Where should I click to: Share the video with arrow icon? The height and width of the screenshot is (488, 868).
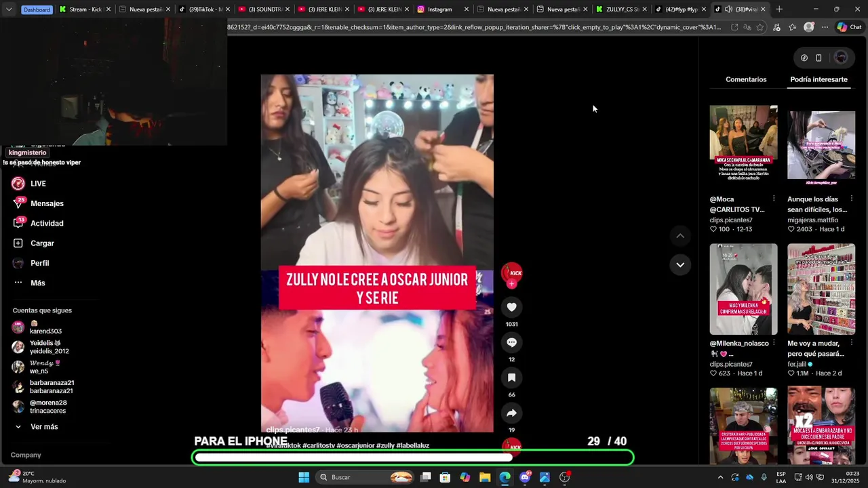tap(511, 413)
